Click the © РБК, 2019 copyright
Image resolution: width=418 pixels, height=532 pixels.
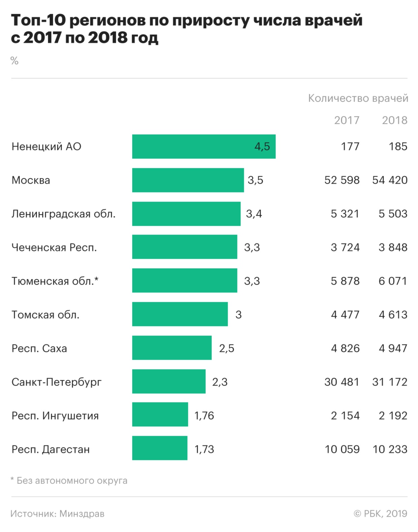click(380, 514)
